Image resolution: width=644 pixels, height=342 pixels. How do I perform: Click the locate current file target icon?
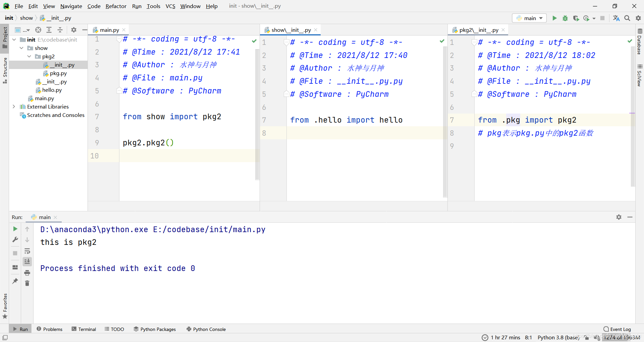pos(38,30)
